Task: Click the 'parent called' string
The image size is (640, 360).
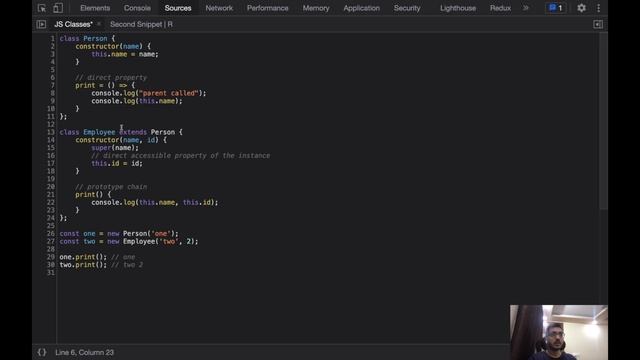Action: (x=169, y=93)
